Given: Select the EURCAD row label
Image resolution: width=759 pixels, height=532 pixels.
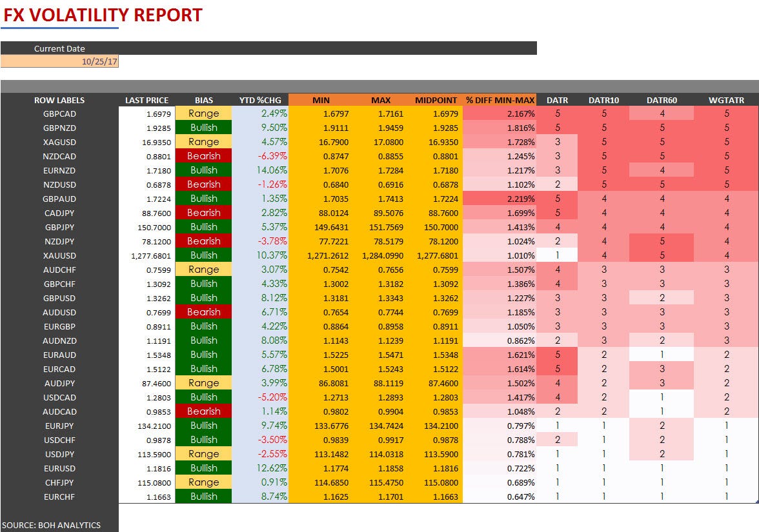Looking at the screenshot, I should (x=59, y=369).
